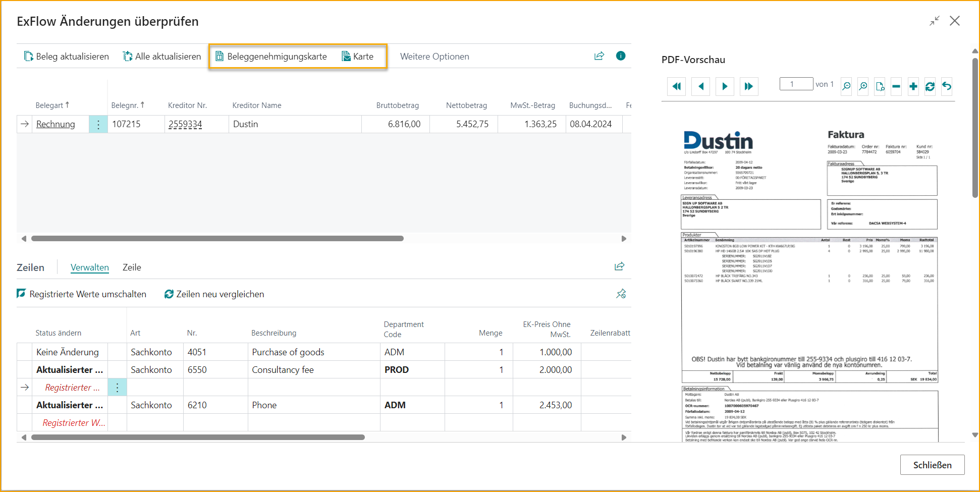Click the pin icon in Zeilen section

pyautogui.click(x=621, y=294)
